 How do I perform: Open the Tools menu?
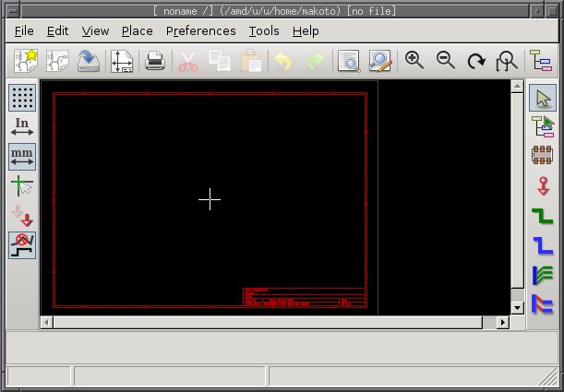click(x=264, y=30)
